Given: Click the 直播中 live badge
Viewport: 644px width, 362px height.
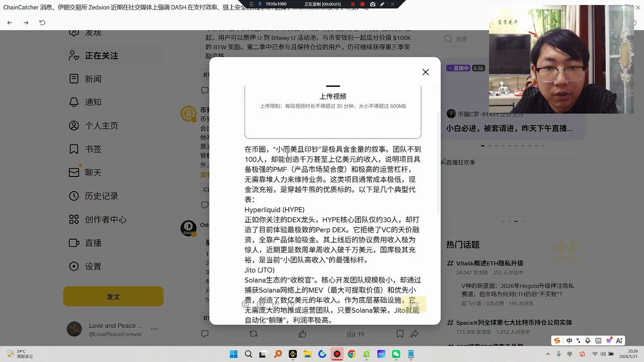Looking at the screenshot, I should tap(458, 68).
